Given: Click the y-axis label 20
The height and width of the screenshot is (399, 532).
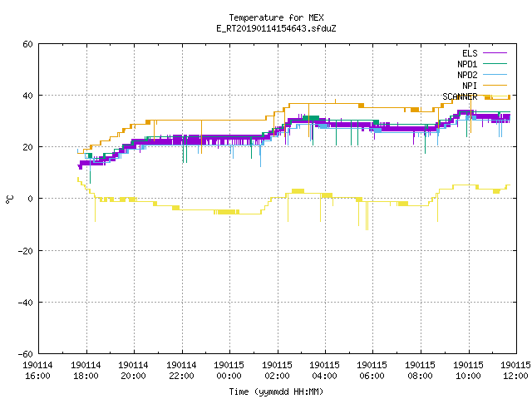Looking at the screenshot, I should [27, 147].
